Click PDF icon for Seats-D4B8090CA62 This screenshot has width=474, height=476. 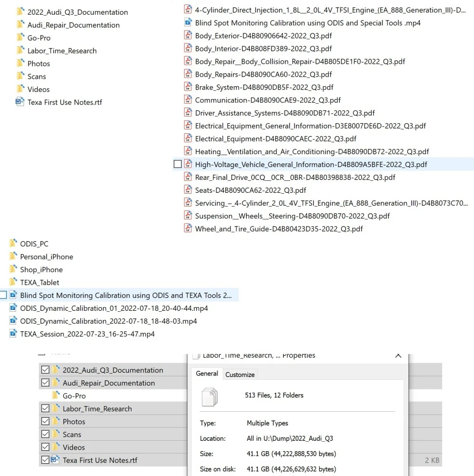coord(188,190)
